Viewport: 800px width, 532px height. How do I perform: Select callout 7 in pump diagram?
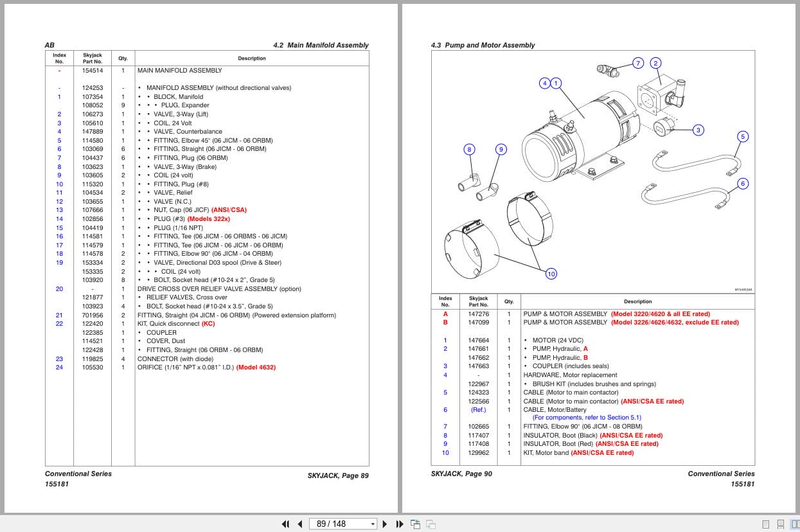point(638,63)
